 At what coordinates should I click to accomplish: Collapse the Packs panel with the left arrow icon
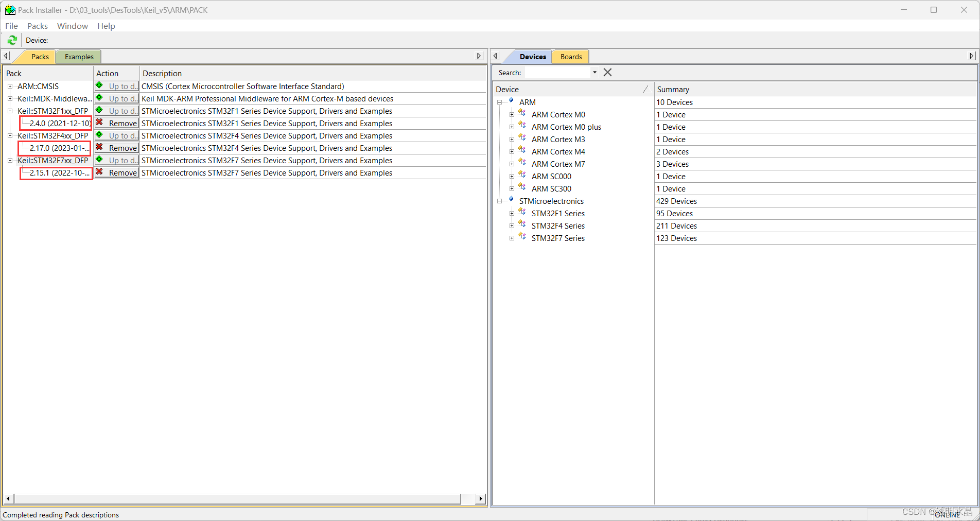coord(6,56)
